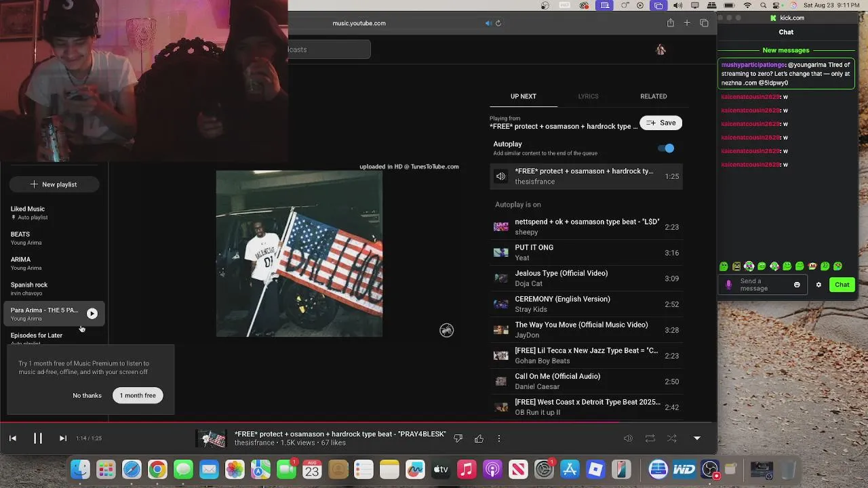Accept the 1 month free offer
The width and height of the screenshot is (868, 488).
pyautogui.click(x=138, y=396)
